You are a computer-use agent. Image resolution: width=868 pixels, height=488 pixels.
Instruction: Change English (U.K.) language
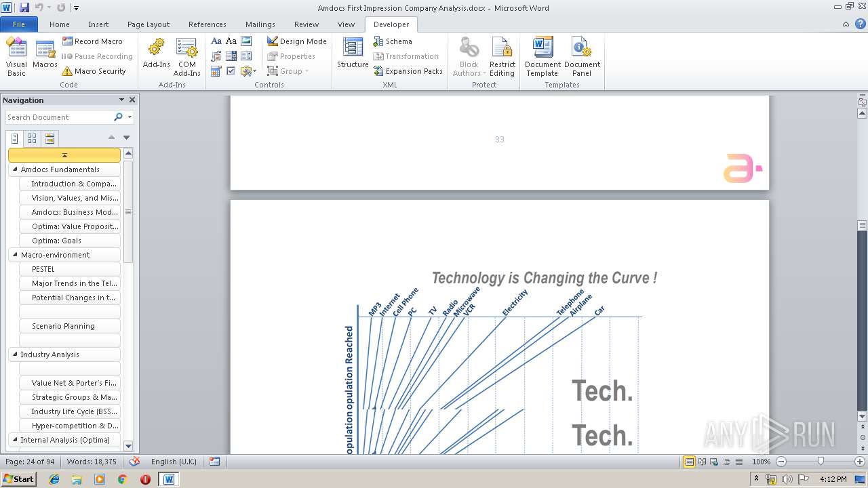174,462
